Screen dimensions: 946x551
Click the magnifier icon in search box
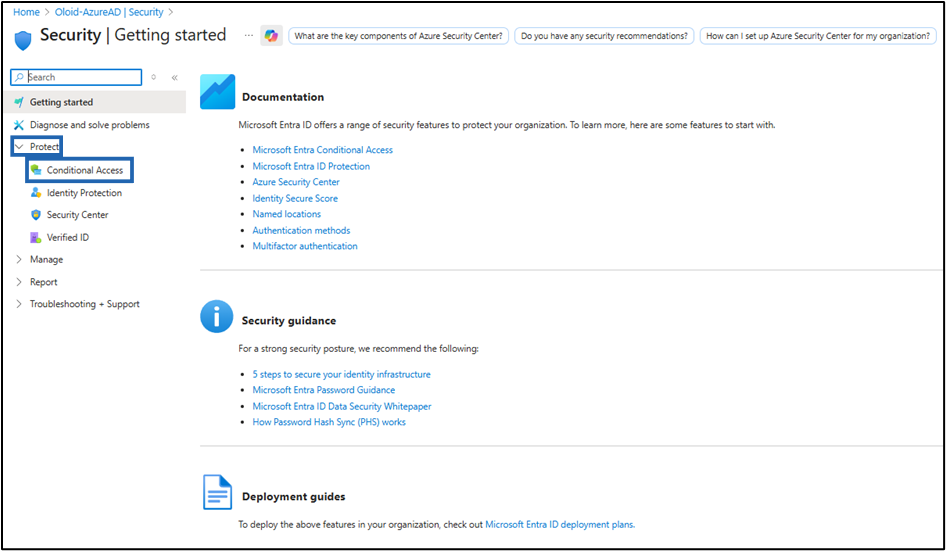pyautogui.click(x=19, y=77)
